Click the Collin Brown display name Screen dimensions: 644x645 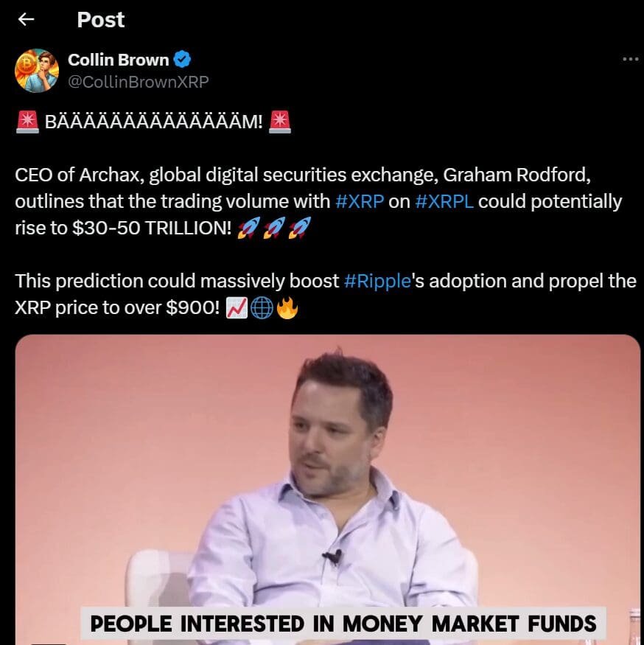(x=119, y=60)
